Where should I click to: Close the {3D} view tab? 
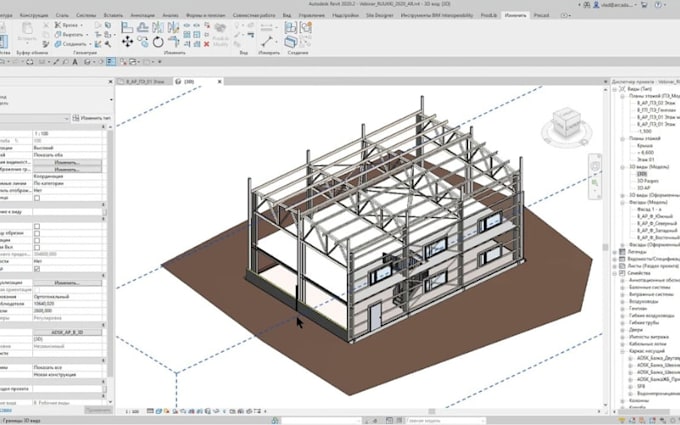click(219, 82)
